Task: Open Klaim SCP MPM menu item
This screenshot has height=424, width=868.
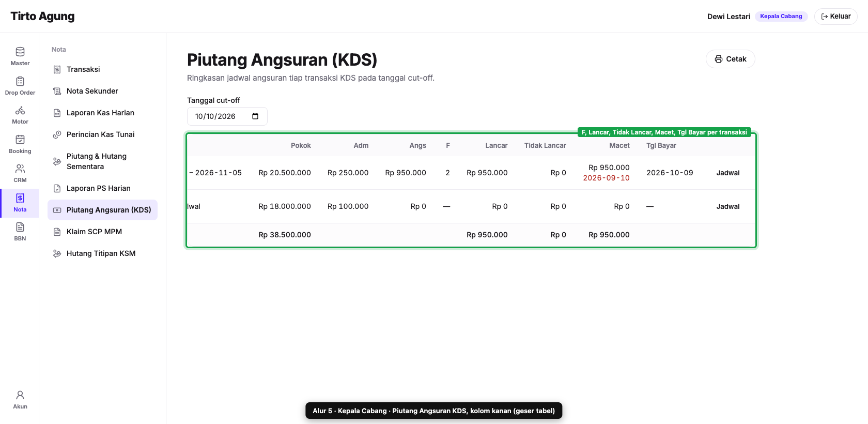Action: 102,232
